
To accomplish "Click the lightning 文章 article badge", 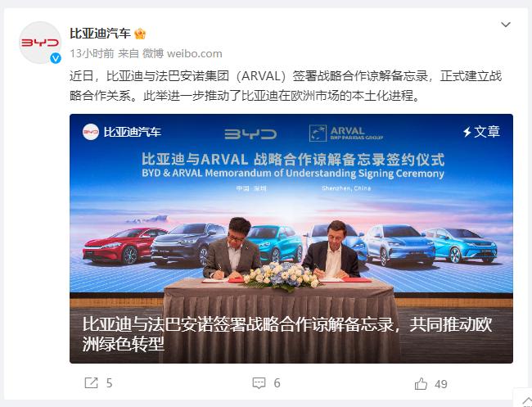I will pyautogui.click(x=481, y=131).
